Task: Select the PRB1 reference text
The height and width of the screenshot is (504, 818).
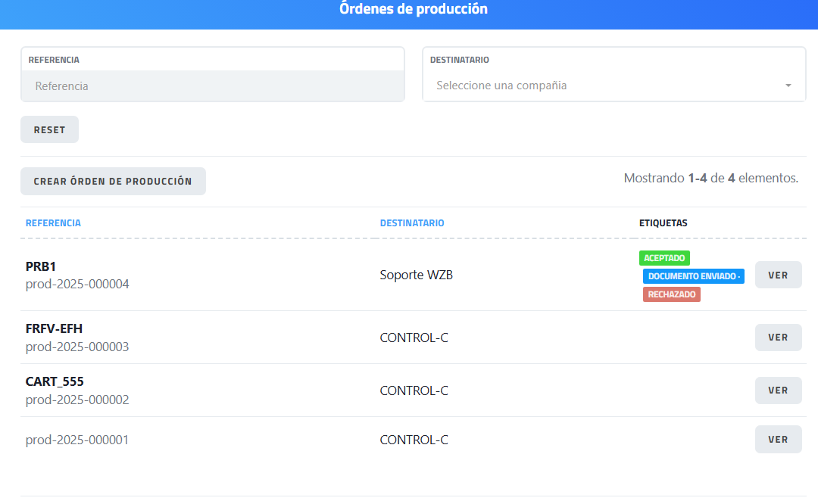Action: coord(41,266)
